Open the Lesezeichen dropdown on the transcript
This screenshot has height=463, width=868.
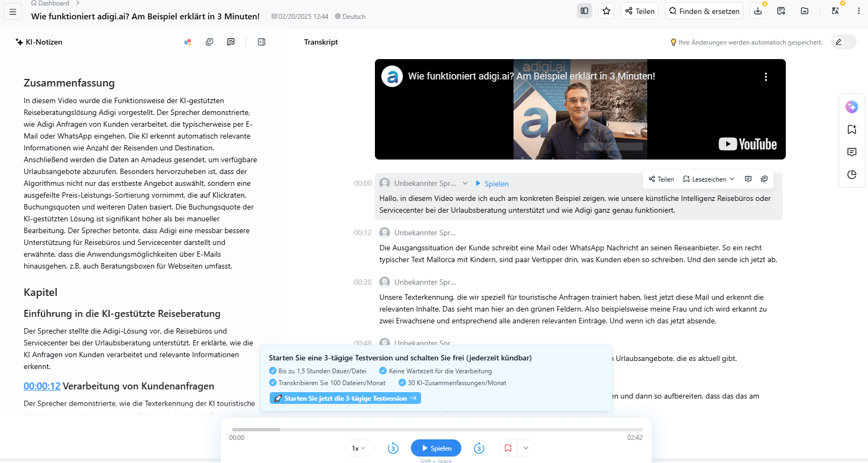708,179
